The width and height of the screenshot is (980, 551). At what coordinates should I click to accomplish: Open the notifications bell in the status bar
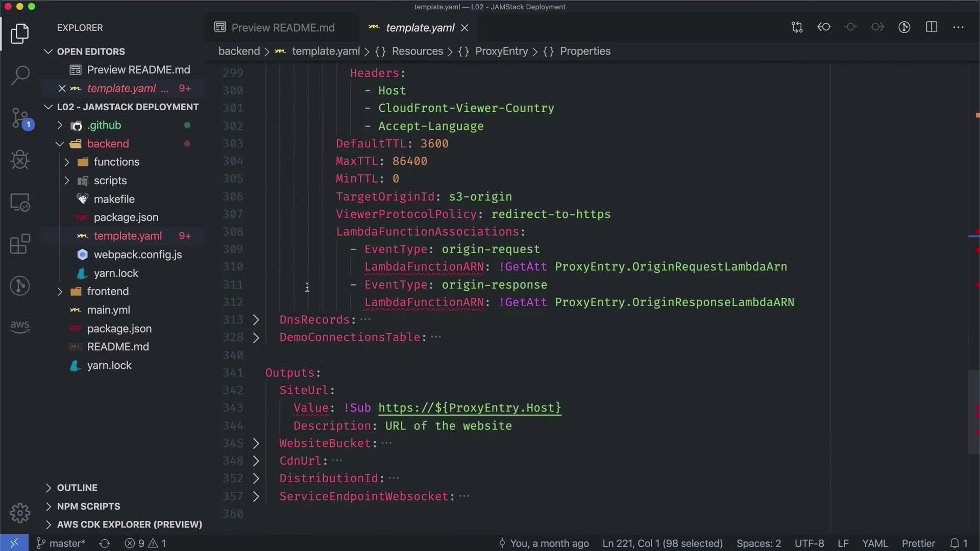tap(955, 543)
